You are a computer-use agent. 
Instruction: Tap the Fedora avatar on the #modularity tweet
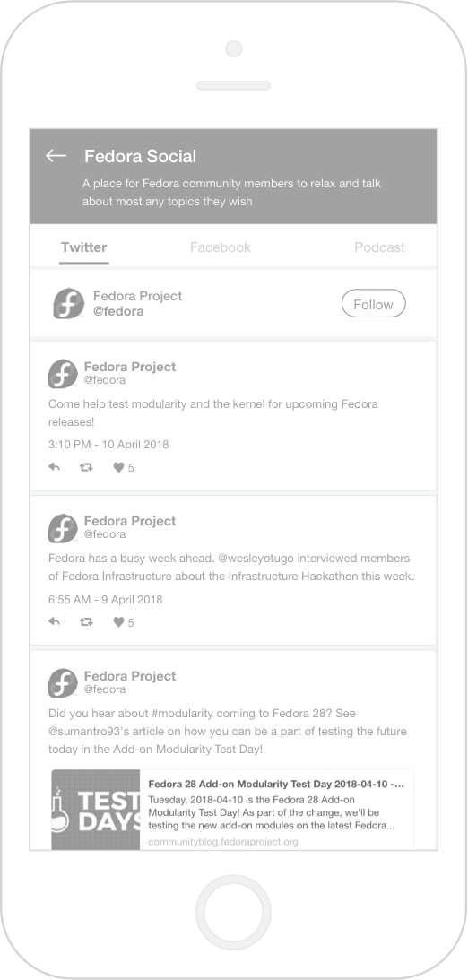coord(63,683)
